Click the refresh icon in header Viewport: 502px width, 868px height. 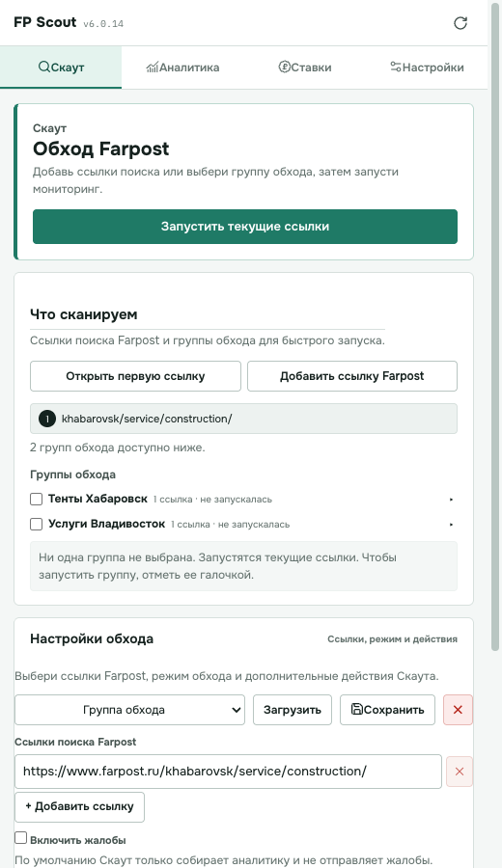pos(460,23)
